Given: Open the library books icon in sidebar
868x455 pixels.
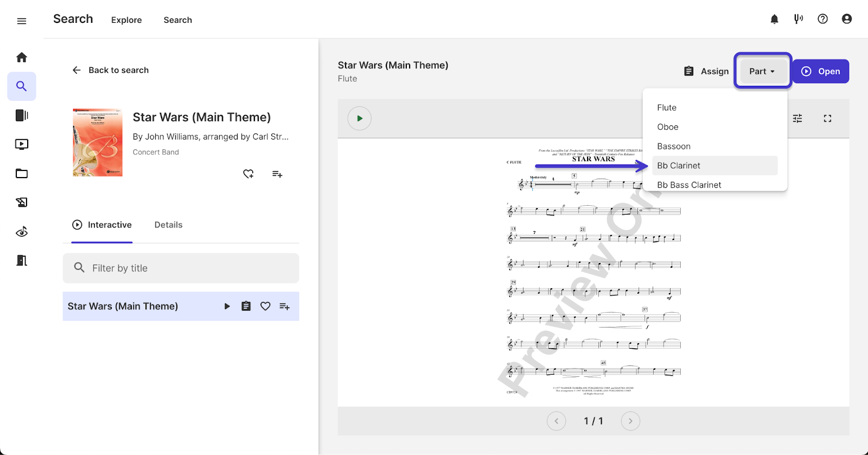Looking at the screenshot, I should coord(22,115).
